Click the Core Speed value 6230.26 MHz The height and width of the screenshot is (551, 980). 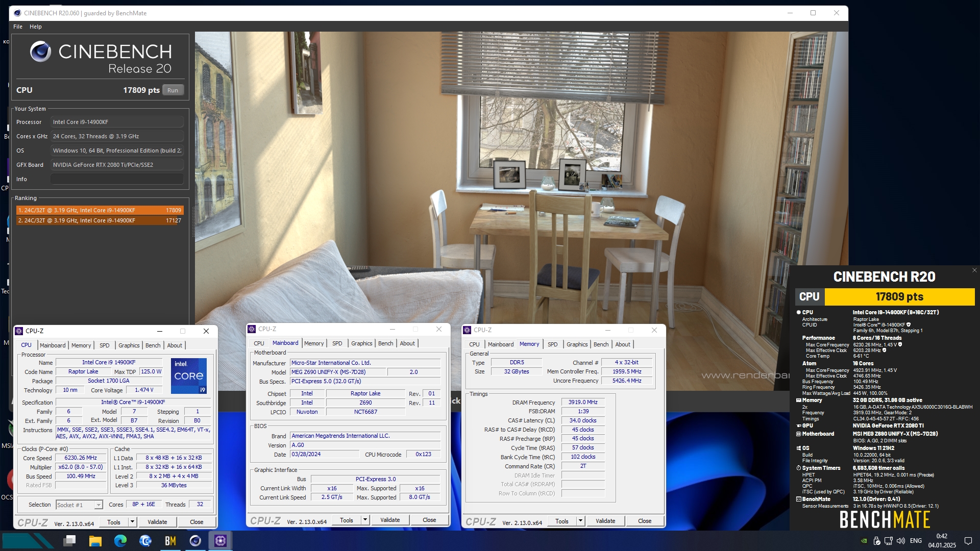(x=81, y=458)
